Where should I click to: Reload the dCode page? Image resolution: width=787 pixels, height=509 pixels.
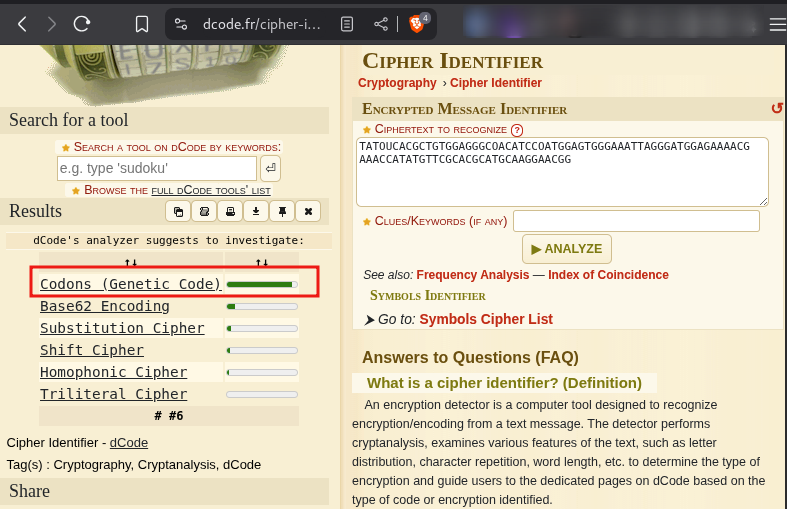(x=82, y=24)
